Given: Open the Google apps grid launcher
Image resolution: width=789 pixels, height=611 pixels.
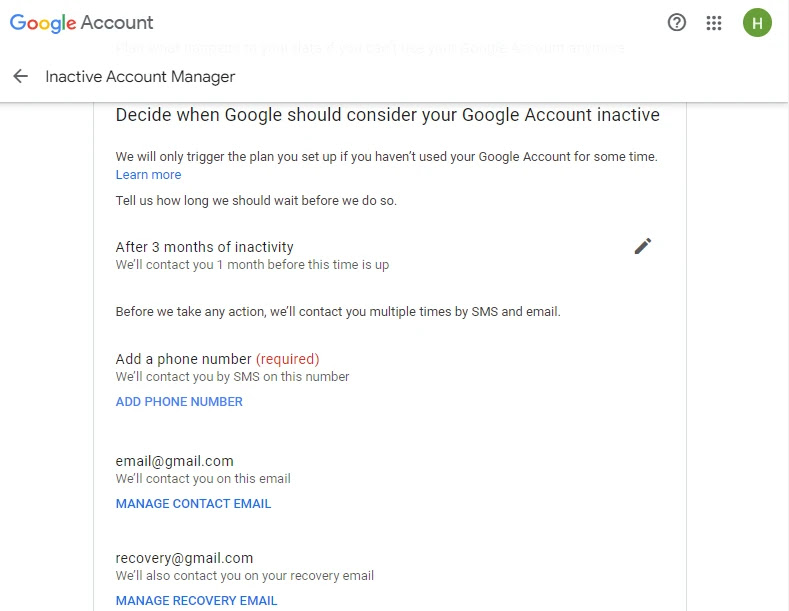Looking at the screenshot, I should [x=714, y=23].
